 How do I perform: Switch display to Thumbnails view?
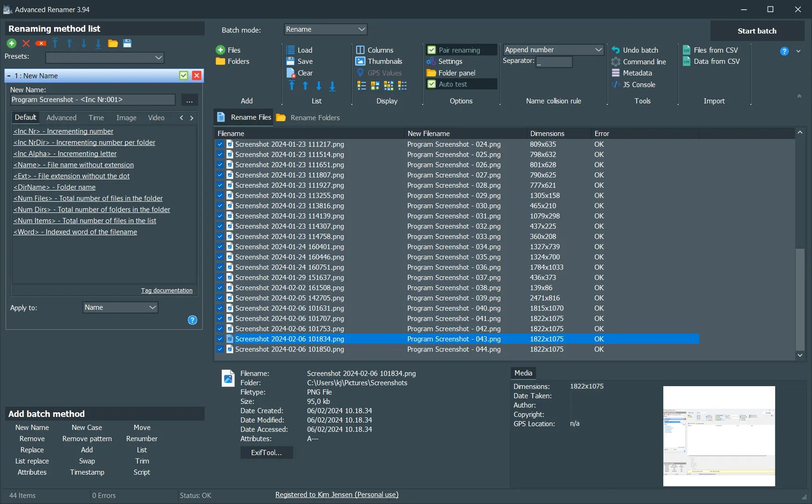click(x=383, y=61)
